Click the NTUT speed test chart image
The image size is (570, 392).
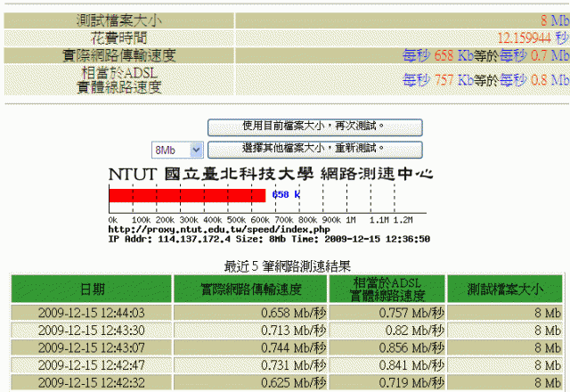pyautogui.click(x=269, y=206)
